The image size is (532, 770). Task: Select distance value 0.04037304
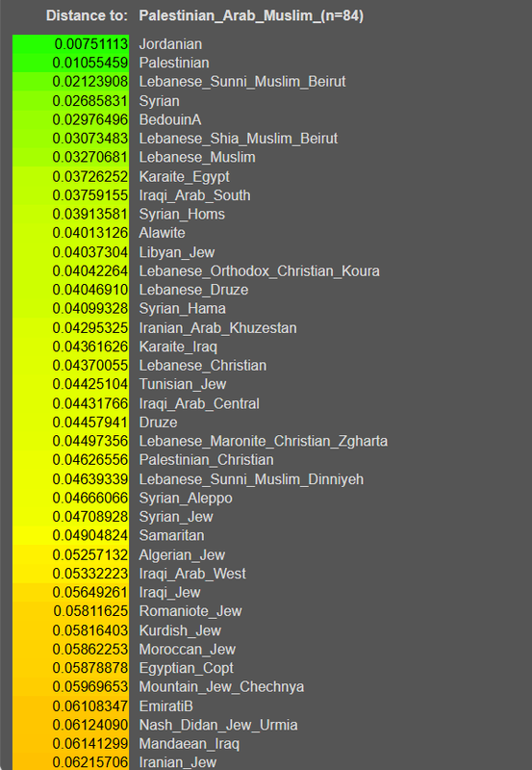tap(90, 252)
